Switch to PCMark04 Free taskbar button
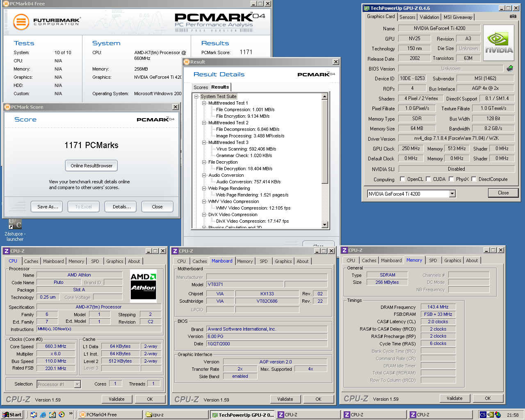 point(110,415)
